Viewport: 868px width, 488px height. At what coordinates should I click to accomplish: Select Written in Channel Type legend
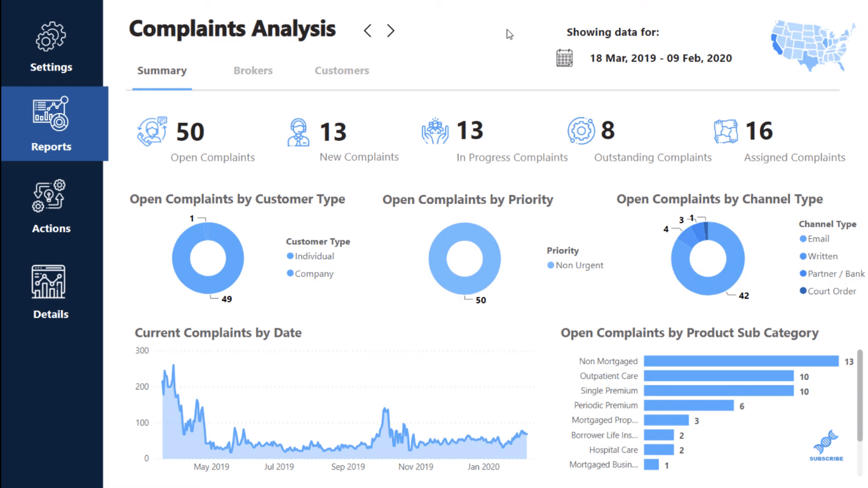click(x=818, y=256)
